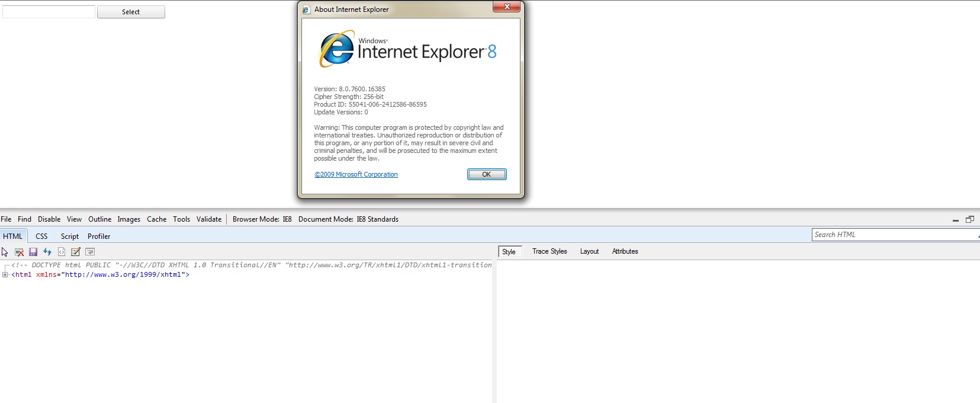Click the Version: 8.0.7600.16385 text
The height and width of the screenshot is (403, 980).
click(349, 89)
